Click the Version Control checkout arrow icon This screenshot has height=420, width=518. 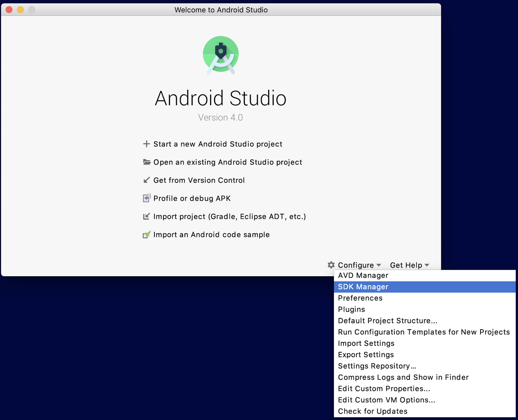147,180
